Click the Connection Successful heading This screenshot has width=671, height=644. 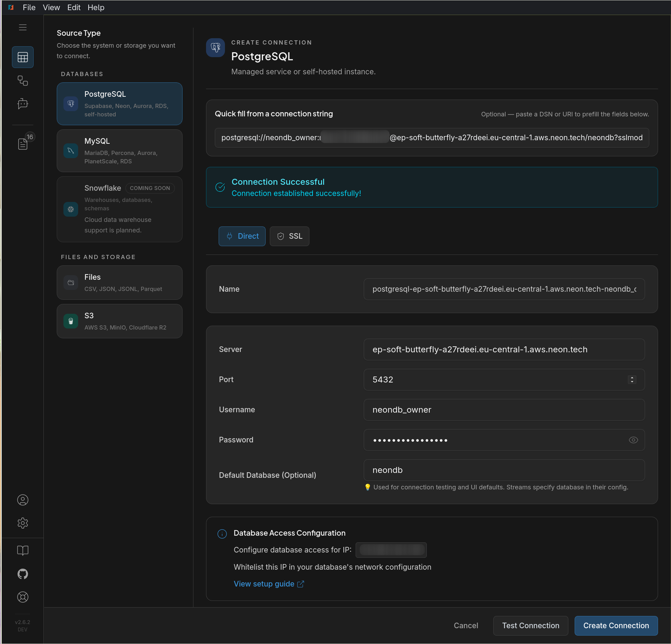point(278,182)
